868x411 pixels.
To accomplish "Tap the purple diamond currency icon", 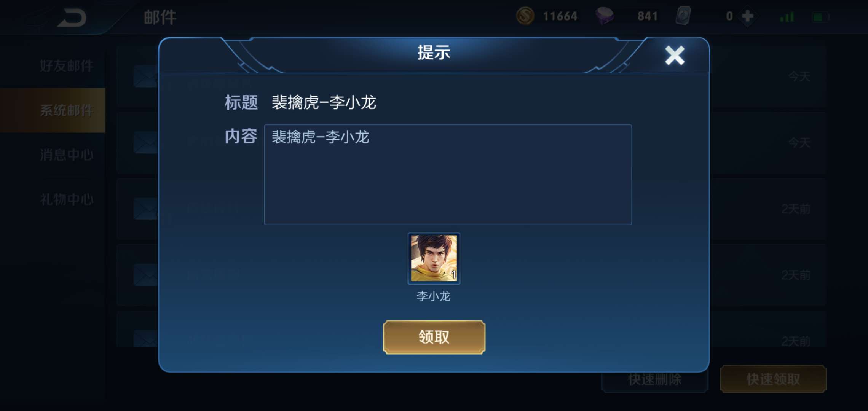I will pyautogui.click(x=605, y=16).
